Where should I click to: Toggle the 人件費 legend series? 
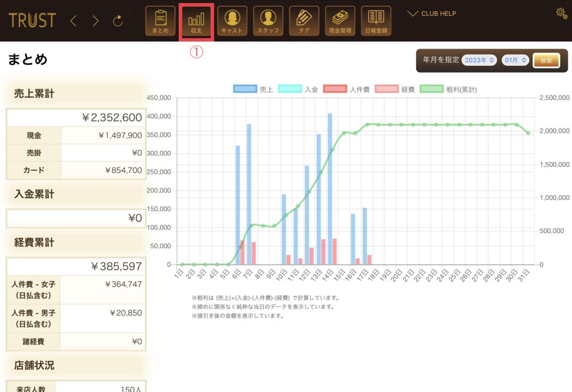[x=346, y=89]
